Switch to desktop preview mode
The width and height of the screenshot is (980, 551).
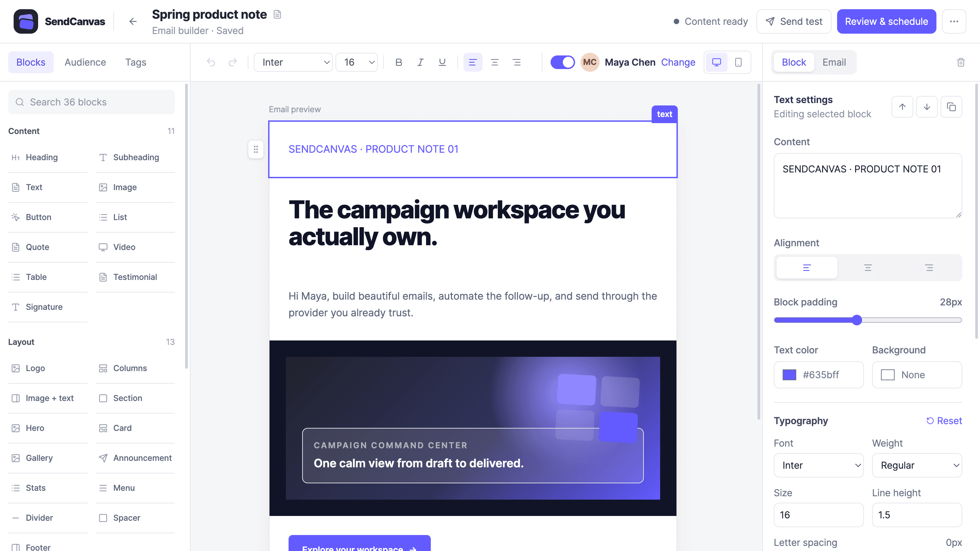[x=716, y=62]
